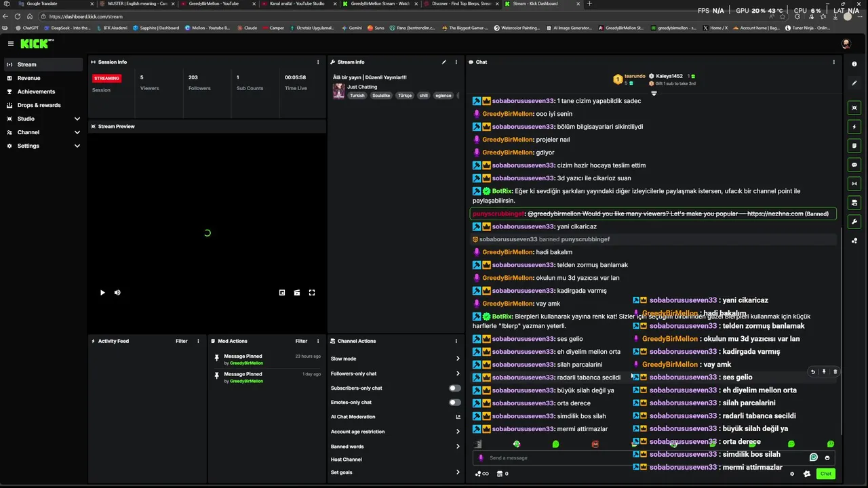Toggle Emotes-only chat switch
Image resolution: width=868 pixels, height=488 pixels.
click(x=455, y=403)
